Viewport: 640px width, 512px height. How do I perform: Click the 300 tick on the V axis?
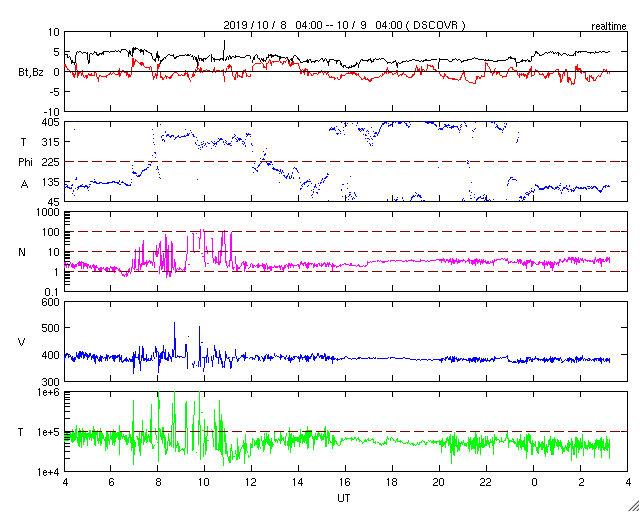(x=51, y=382)
